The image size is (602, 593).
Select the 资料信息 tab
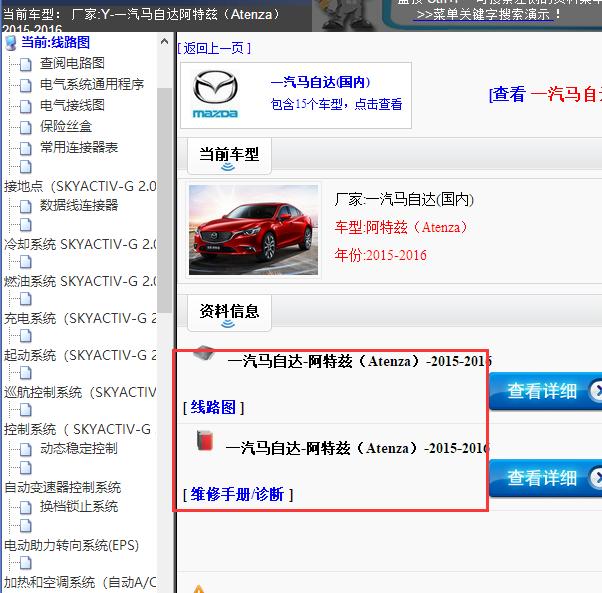click(x=229, y=312)
